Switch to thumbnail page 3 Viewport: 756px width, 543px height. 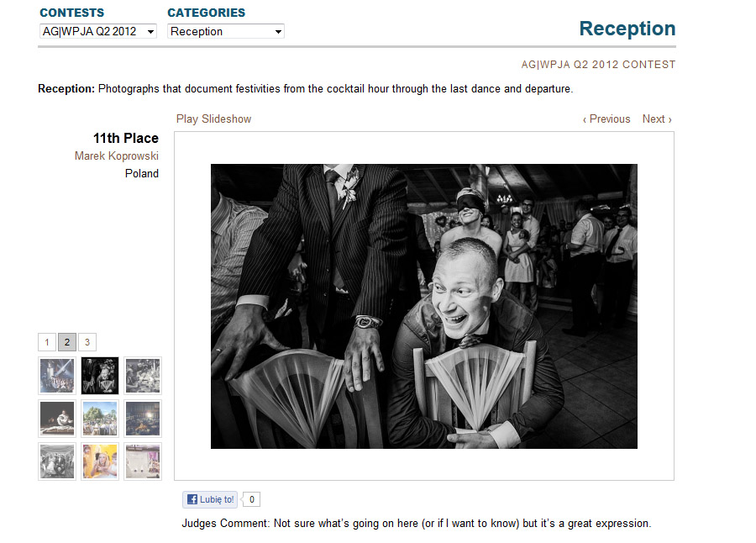coord(87,342)
